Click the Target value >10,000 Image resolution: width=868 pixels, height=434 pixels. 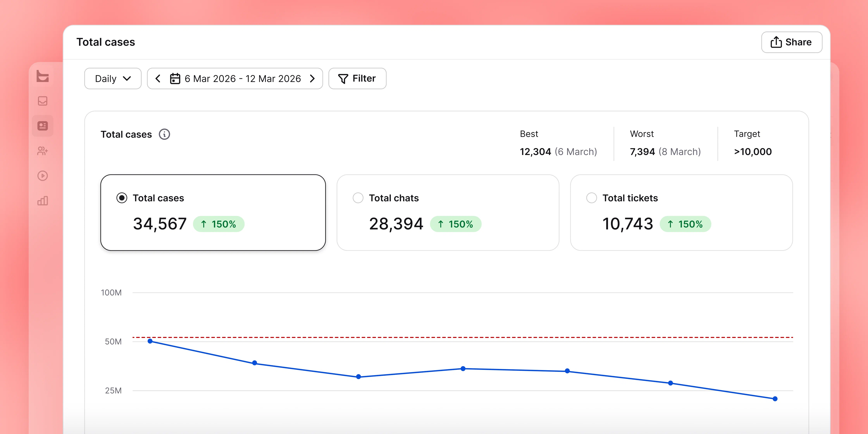point(753,152)
